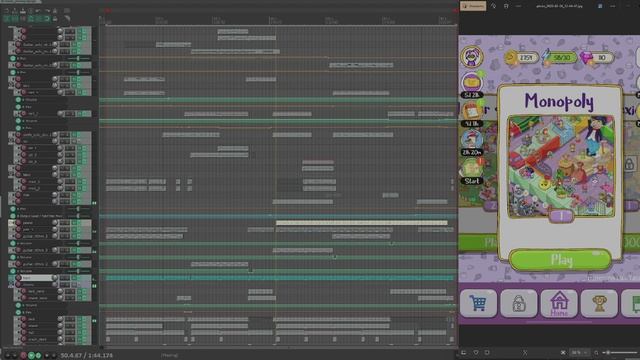Toggle Volume envelope bypass under guitar_rithm_1
The width and height of the screenshot is (640, 360).
point(13,243)
